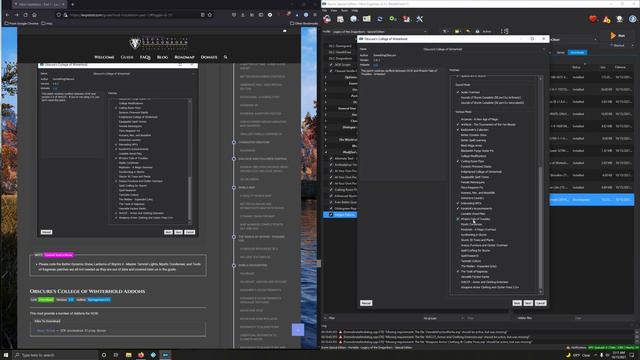Open the blue help icon

tap(633, 19)
